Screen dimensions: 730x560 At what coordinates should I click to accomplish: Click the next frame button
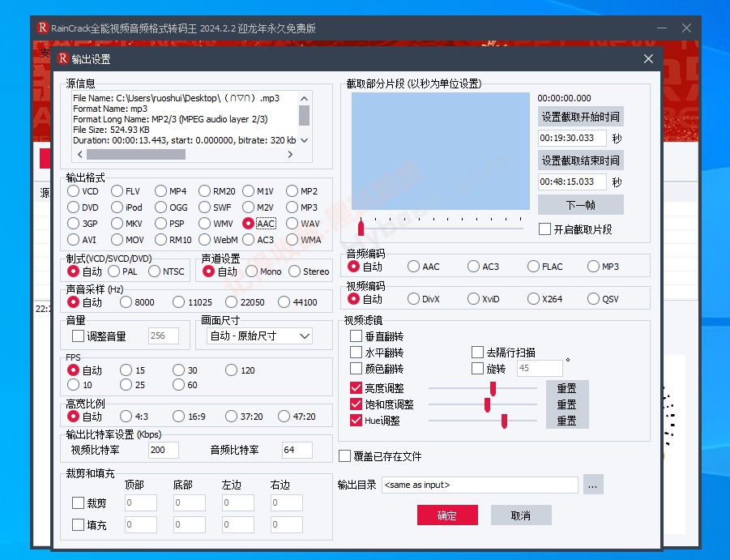coord(581,205)
